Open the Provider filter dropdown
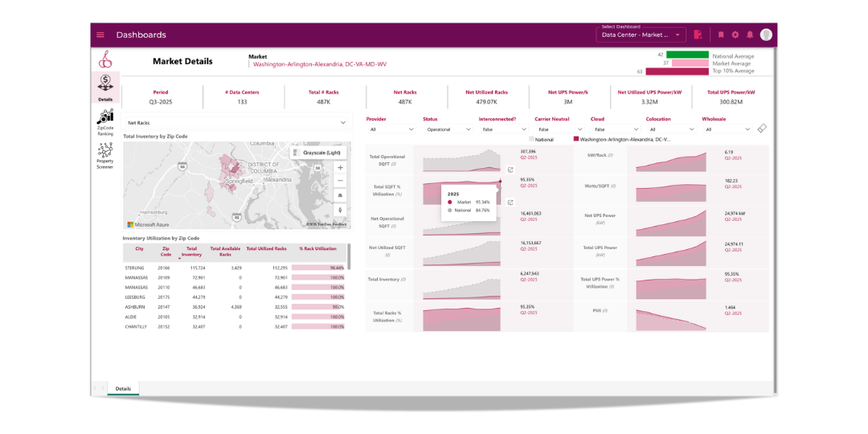868x434 pixels. click(391, 129)
